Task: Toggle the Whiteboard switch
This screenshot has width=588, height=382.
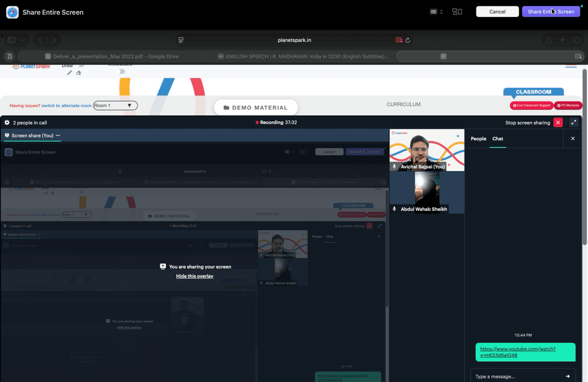Action: coord(121,71)
